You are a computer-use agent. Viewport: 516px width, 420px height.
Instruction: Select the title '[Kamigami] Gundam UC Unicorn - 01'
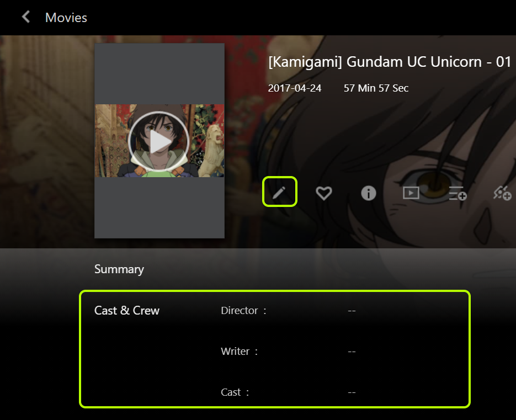click(x=389, y=62)
